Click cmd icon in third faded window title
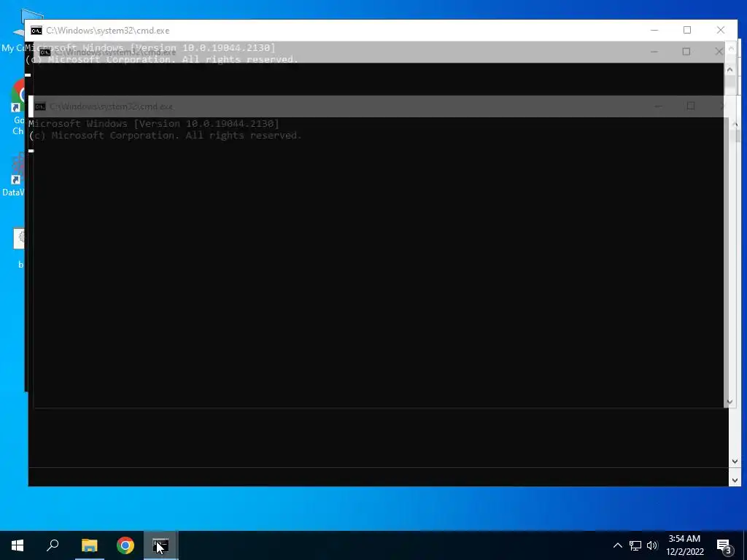Viewport: 747px width, 560px height. (x=40, y=106)
